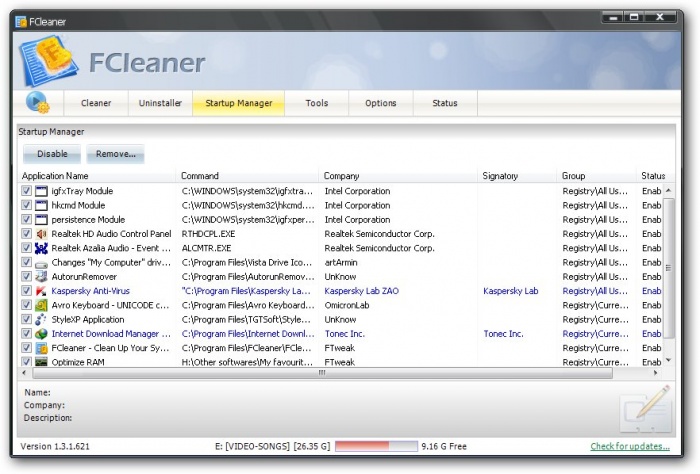The height and width of the screenshot is (474, 700).
Task: Toggle the Realtek HD Audio Control Panel checkbox
Action: (26, 234)
